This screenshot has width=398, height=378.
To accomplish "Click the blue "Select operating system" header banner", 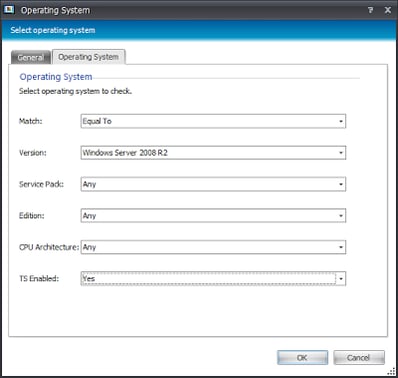I will (x=199, y=30).
